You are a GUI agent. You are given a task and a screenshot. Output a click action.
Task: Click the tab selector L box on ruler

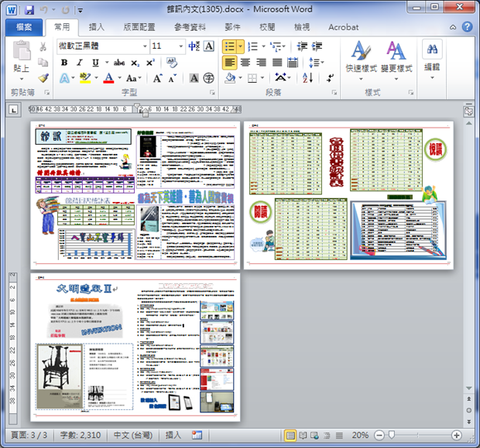pos(13,110)
